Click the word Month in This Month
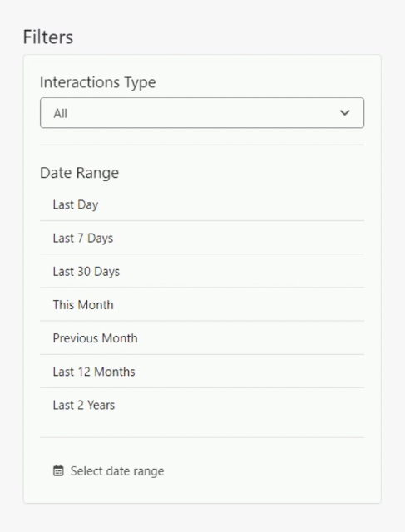405x532 pixels. 96,305
